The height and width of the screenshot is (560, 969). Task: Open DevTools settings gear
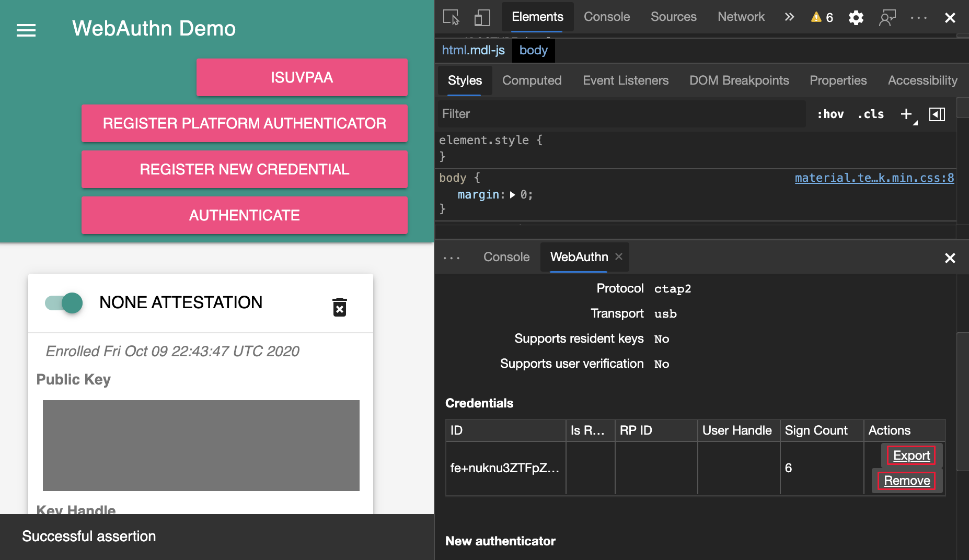tap(856, 17)
